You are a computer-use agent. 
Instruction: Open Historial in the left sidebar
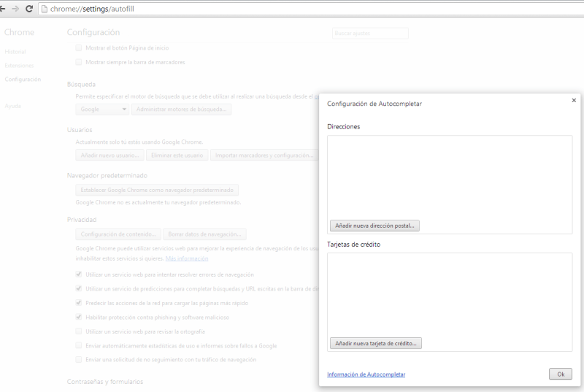point(15,52)
